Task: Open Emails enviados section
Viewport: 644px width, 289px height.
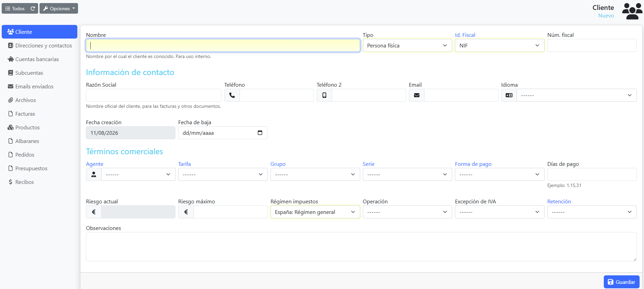Action: coord(40,86)
